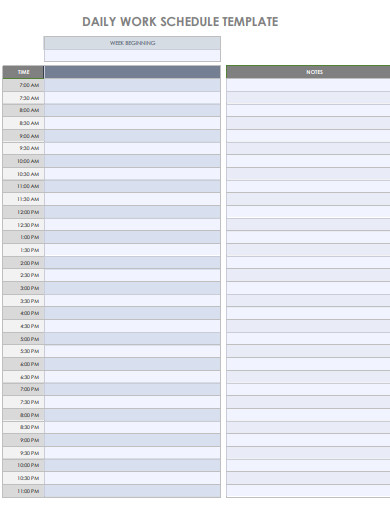390x505 pixels.
Task: Click the 7:00 PM time cell
Action: click(23, 389)
